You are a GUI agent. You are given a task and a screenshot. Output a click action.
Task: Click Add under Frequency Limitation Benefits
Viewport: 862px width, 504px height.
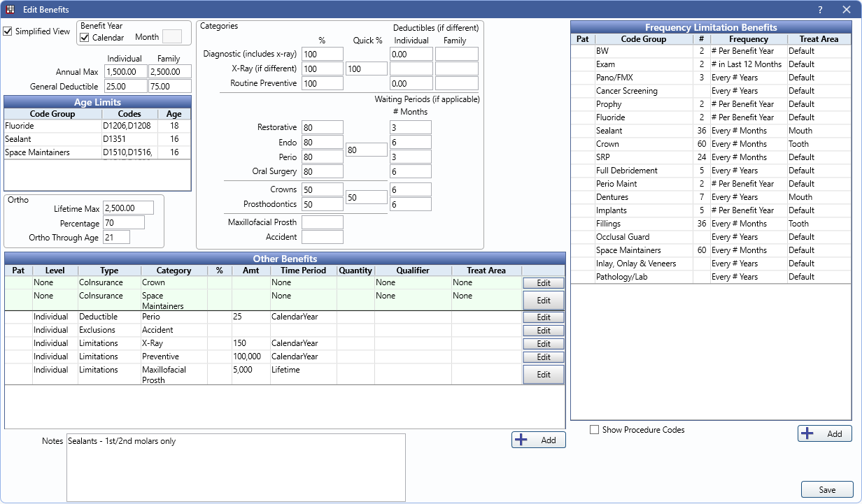point(824,433)
